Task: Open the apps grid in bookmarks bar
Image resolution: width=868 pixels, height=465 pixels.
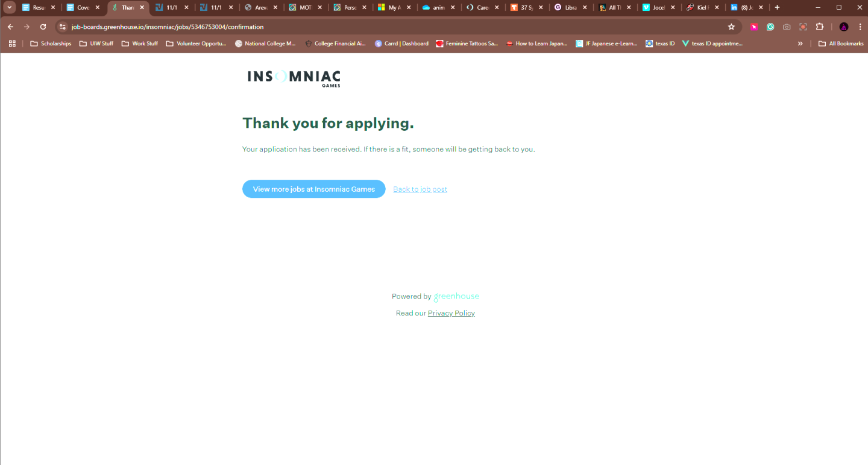Action: point(12,43)
